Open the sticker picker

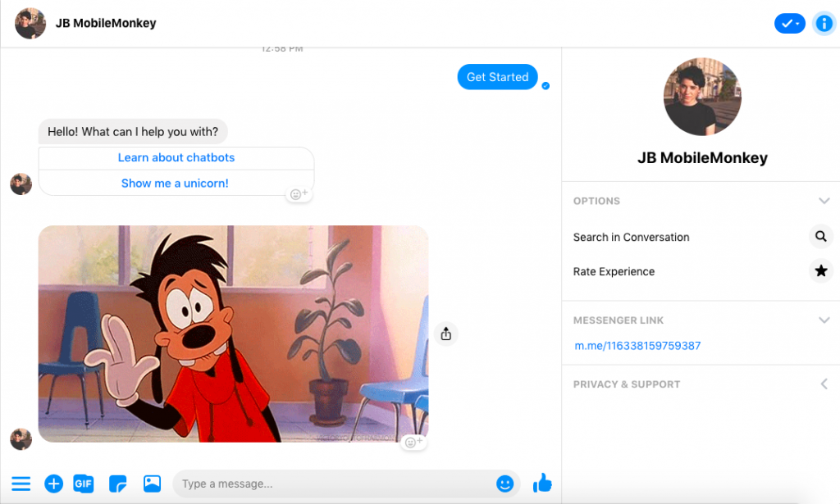click(117, 484)
